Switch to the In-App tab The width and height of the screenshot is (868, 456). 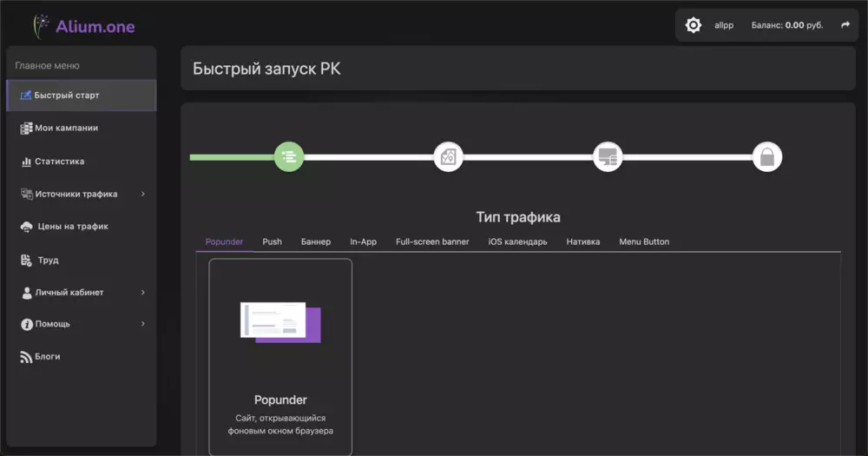363,241
